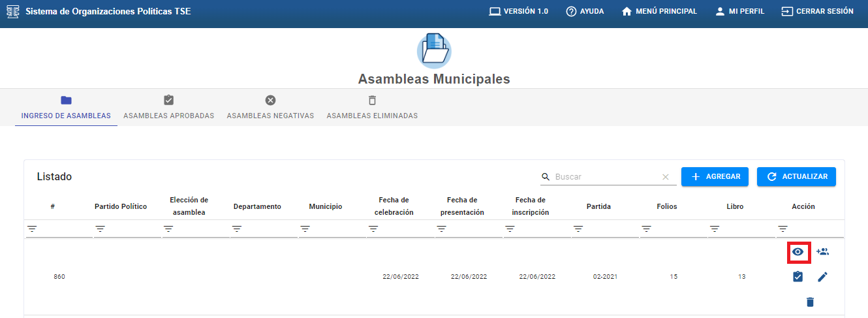This screenshot has height=318, width=868.
Task: Open the filter under Partido Político column
Action: coord(101,229)
